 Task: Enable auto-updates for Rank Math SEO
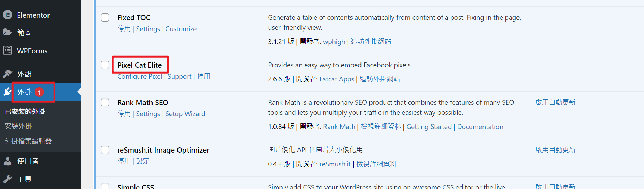point(556,102)
